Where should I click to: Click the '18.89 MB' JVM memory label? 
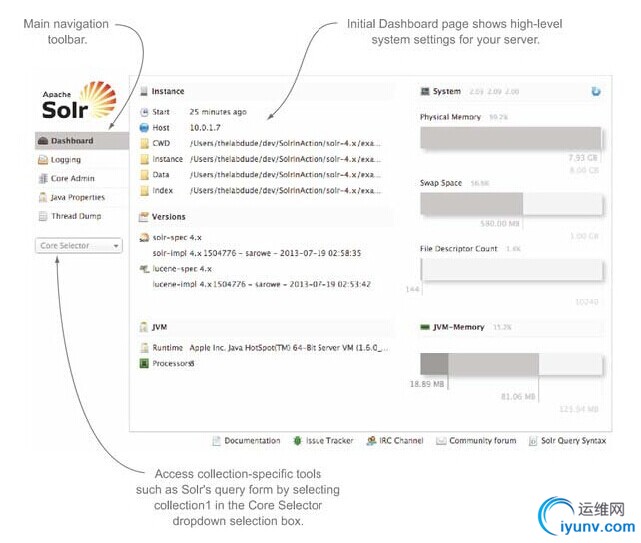coord(427,384)
